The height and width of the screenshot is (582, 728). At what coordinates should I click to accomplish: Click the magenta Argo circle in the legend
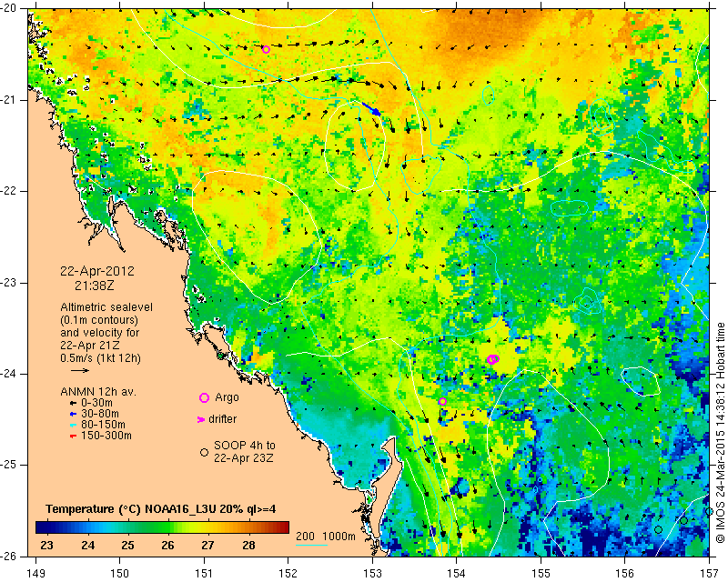click(204, 397)
